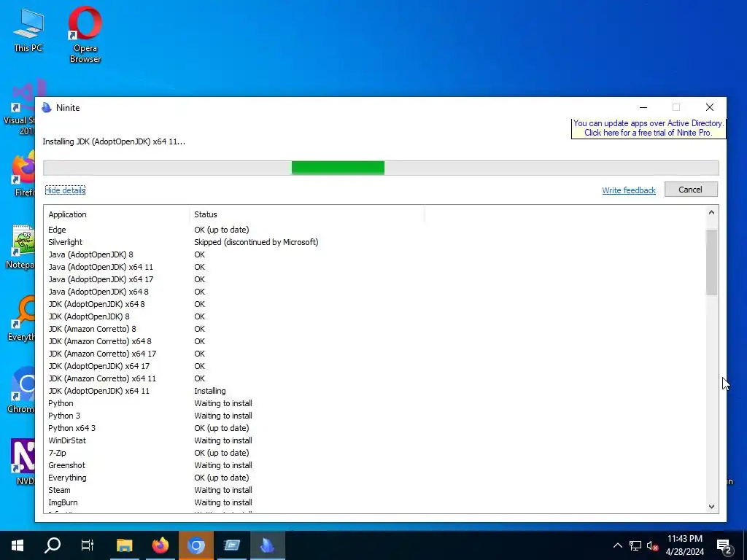
Task: Select the Greenshot row
Action: click(x=374, y=464)
